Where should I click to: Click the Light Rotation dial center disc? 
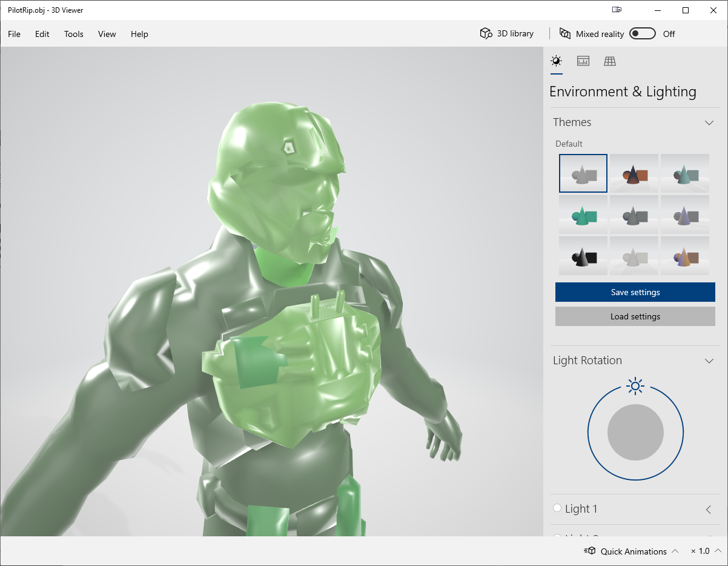tap(635, 433)
